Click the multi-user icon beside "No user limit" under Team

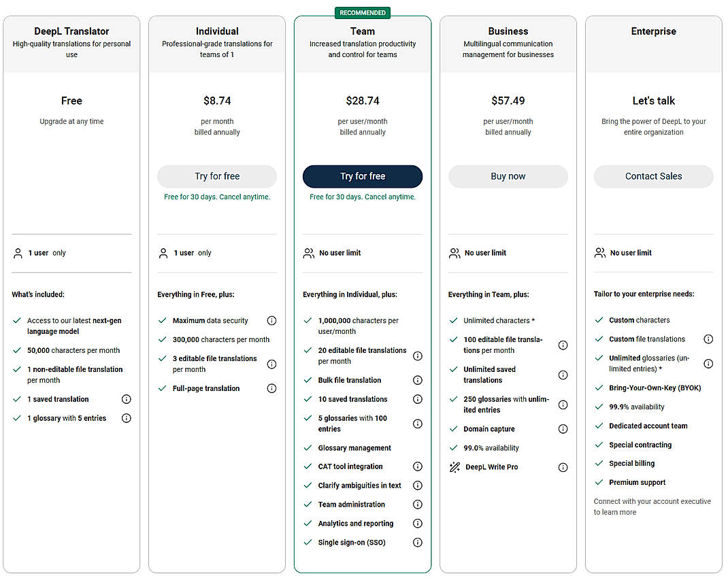309,252
